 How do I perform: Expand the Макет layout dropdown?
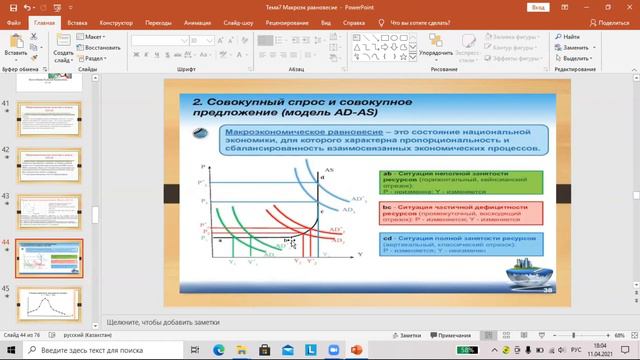pos(91,36)
